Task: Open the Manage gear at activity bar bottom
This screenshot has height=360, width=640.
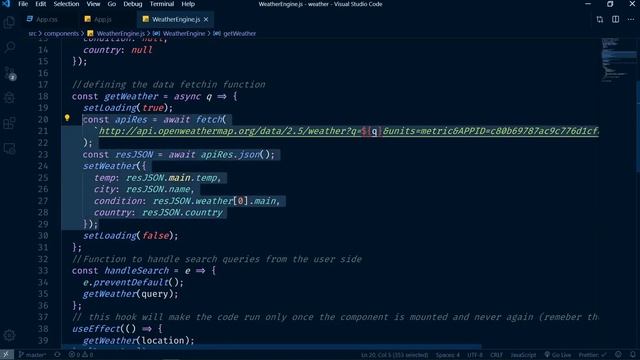Action: pyautogui.click(x=9, y=336)
